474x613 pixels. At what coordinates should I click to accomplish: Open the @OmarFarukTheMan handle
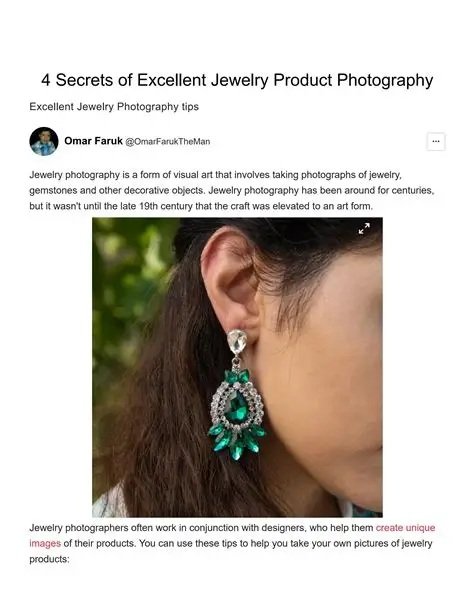pos(167,142)
